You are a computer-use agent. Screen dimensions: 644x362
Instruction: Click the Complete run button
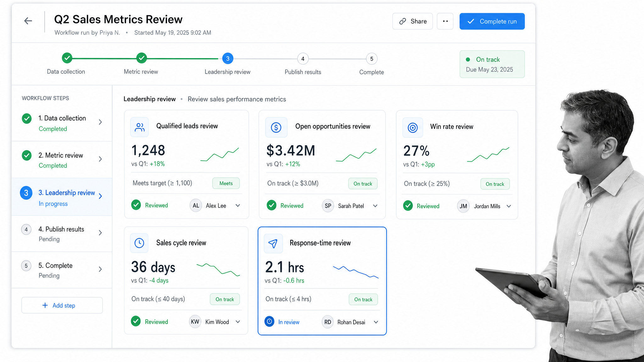pyautogui.click(x=492, y=21)
